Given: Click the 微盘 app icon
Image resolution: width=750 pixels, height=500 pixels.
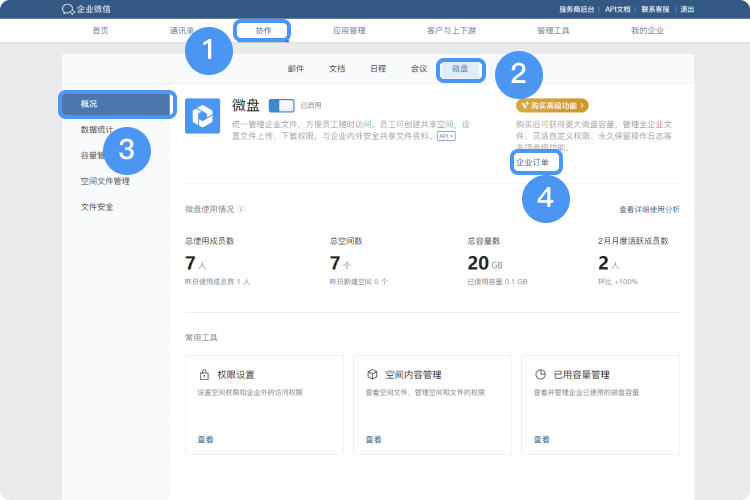Looking at the screenshot, I should 202,116.
